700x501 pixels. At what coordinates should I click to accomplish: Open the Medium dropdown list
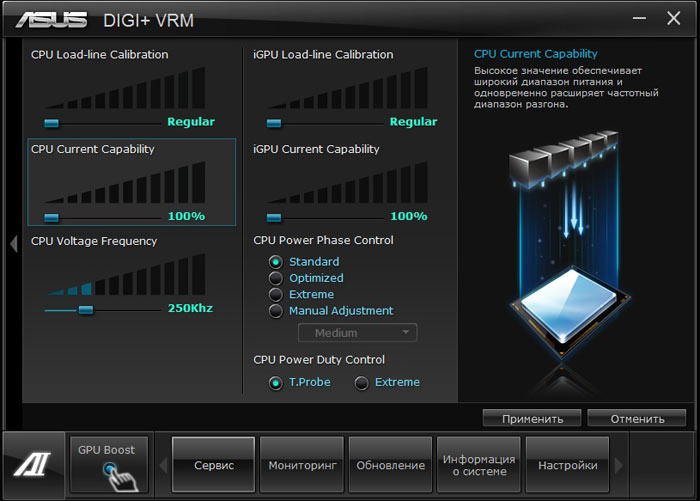(358, 333)
